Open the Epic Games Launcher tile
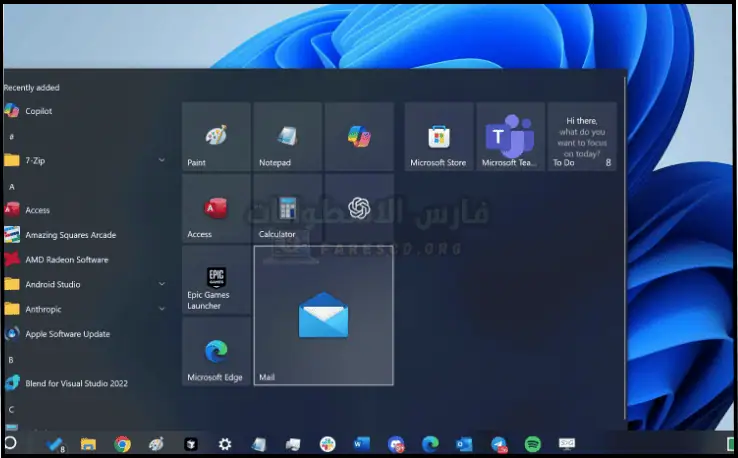The image size is (738, 458). (216, 280)
